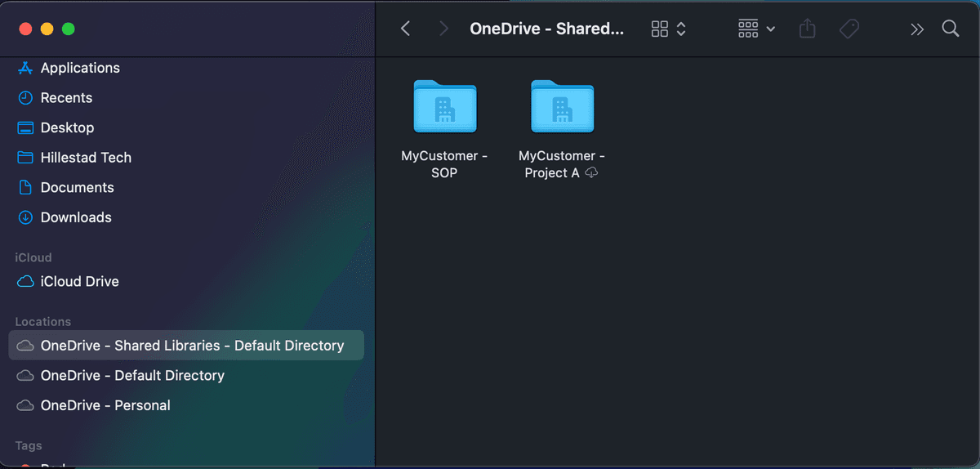Open the MyCustomer - Project A folder
980x469 pixels.
(x=562, y=107)
